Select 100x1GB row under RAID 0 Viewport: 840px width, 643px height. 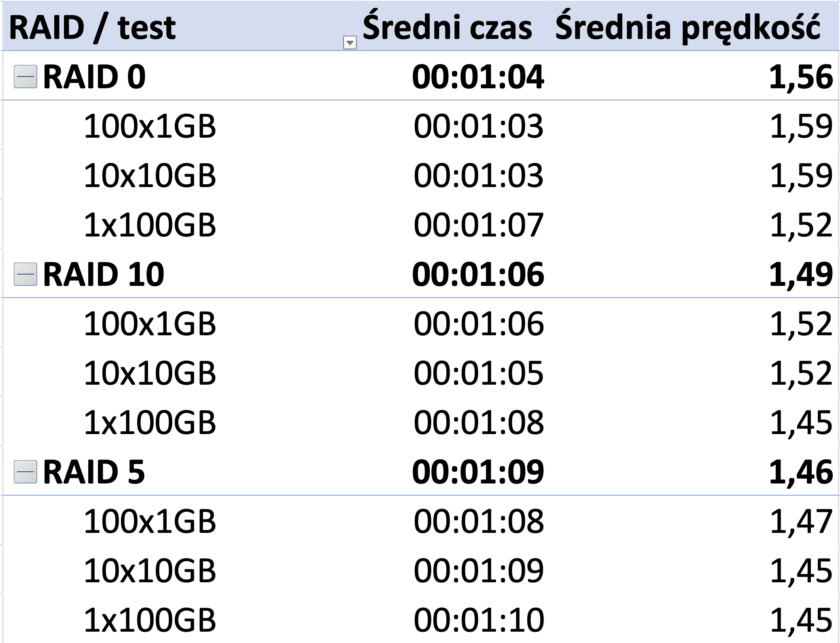(150, 126)
